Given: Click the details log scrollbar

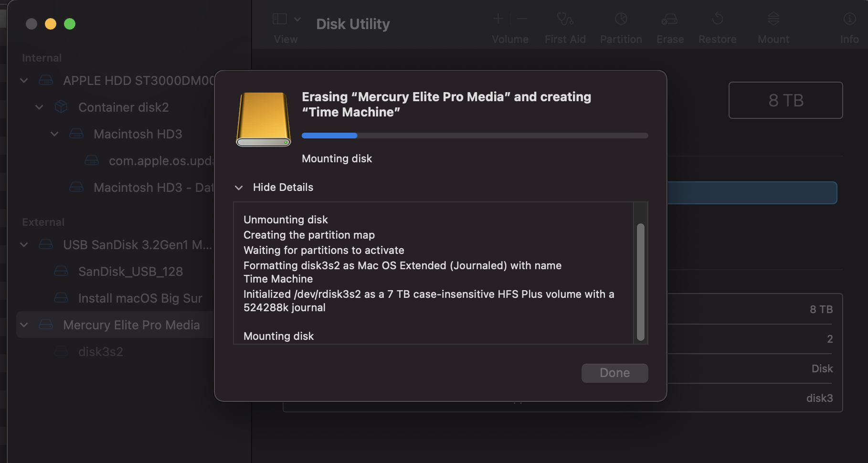Looking at the screenshot, I should (640, 282).
